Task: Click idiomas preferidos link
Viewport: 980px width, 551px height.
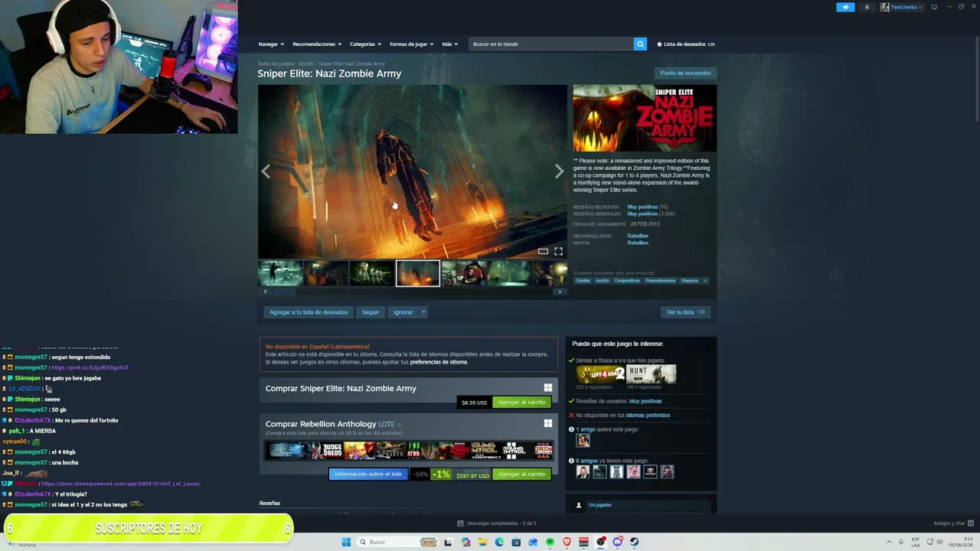Action: pos(648,415)
